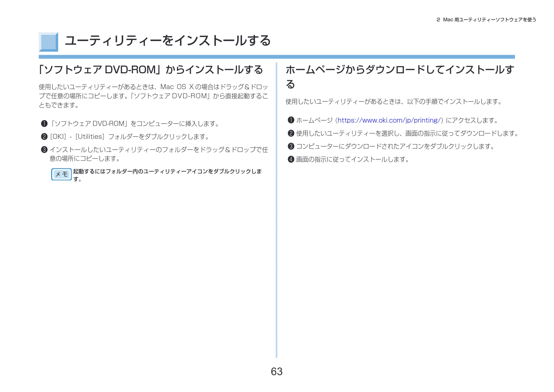Click the メモ note icon

[61, 174]
